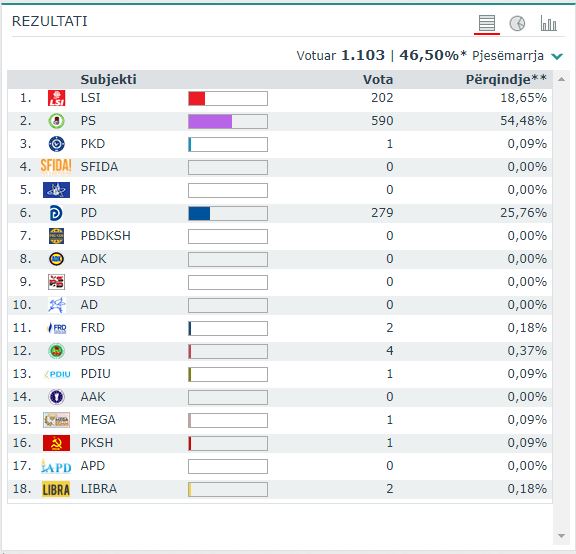
Task: Sort by Përqindje column header
Action: (x=506, y=79)
